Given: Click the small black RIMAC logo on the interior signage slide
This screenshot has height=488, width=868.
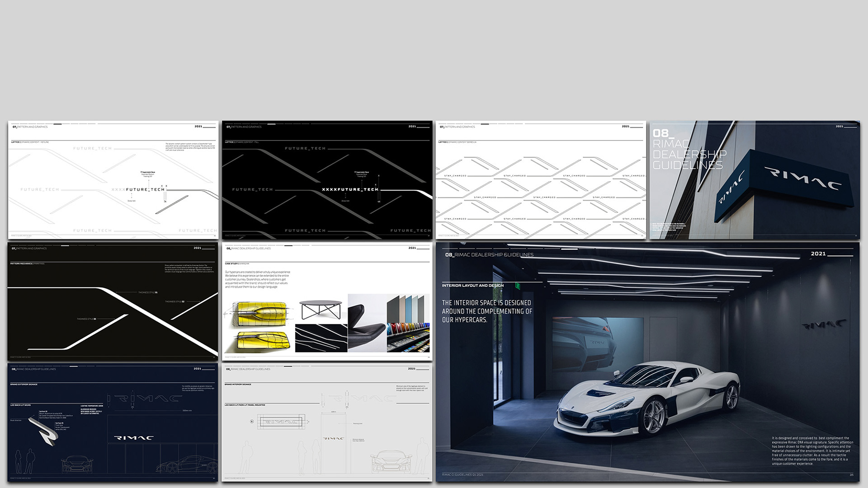Looking at the screenshot, I should pos(334,438).
